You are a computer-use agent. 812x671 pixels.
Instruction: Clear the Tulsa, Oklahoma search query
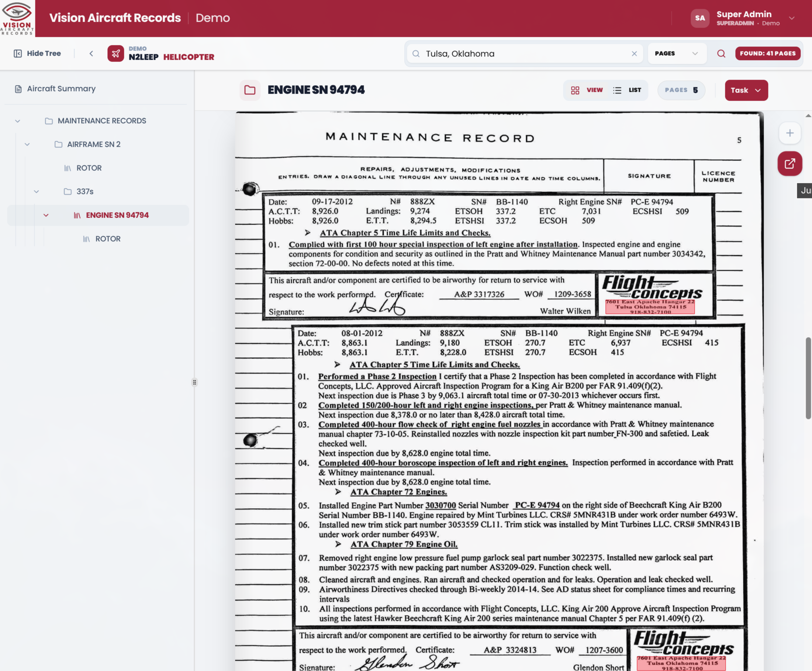(x=634, y=53)
